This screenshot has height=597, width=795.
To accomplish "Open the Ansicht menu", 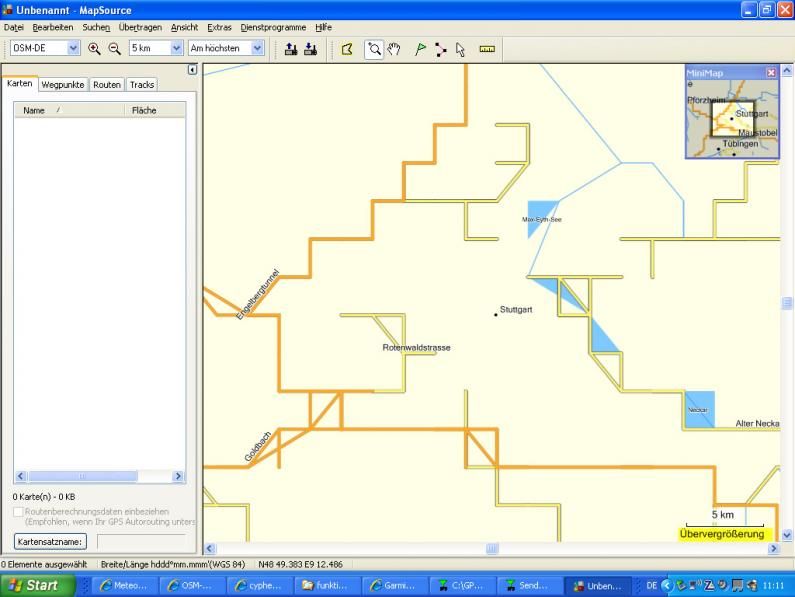I will tap(184, 27).
